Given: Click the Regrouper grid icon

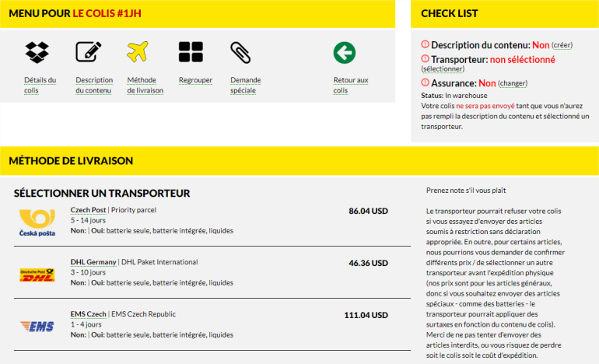Looking at the screenshot, I should 191,52.
